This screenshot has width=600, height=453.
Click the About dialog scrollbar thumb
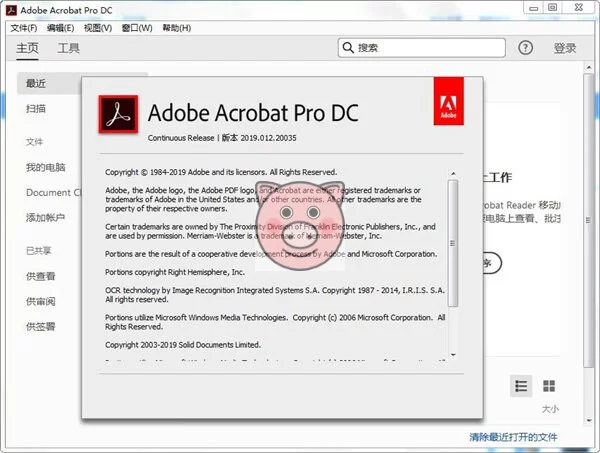(453, 243)
